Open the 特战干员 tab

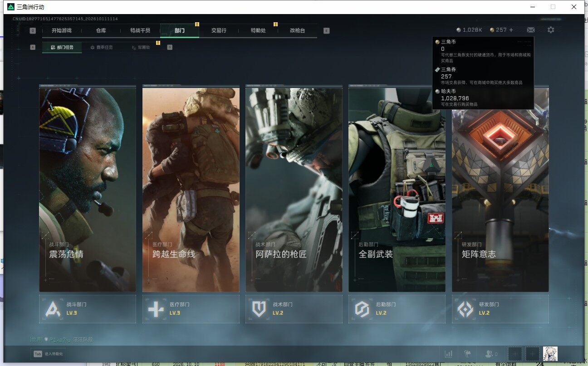[140, 31]
